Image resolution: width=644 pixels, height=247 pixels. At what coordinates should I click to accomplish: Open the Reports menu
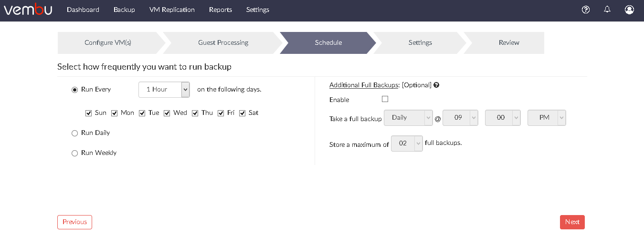[x=221, y=10]
